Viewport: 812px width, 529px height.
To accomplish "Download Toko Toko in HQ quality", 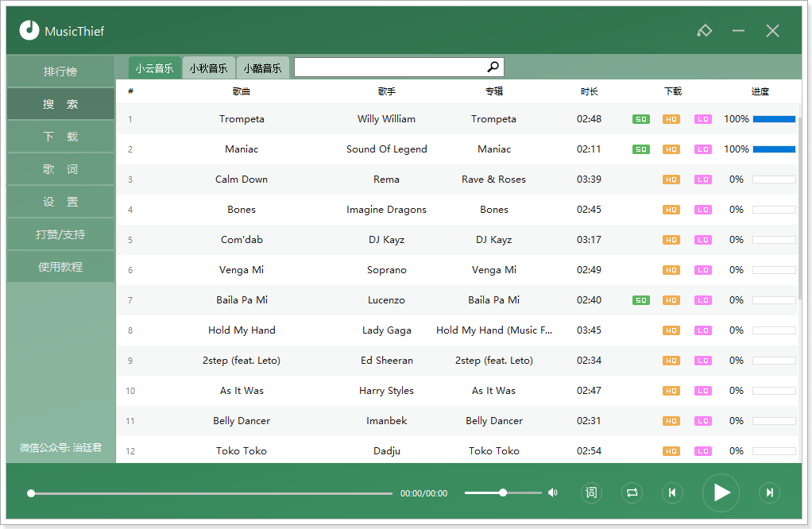I will pos(671,451).
